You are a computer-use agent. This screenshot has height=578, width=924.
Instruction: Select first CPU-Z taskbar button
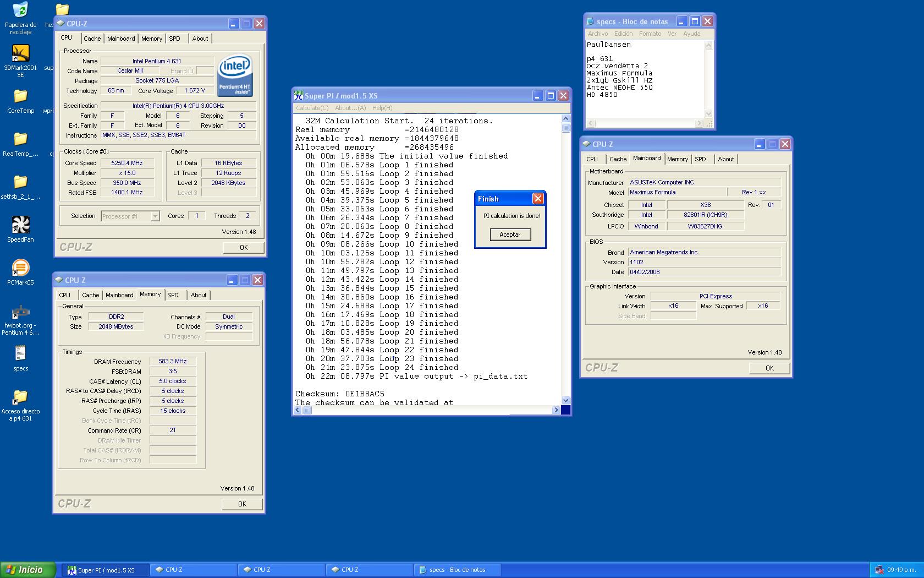tap(193, 570)
